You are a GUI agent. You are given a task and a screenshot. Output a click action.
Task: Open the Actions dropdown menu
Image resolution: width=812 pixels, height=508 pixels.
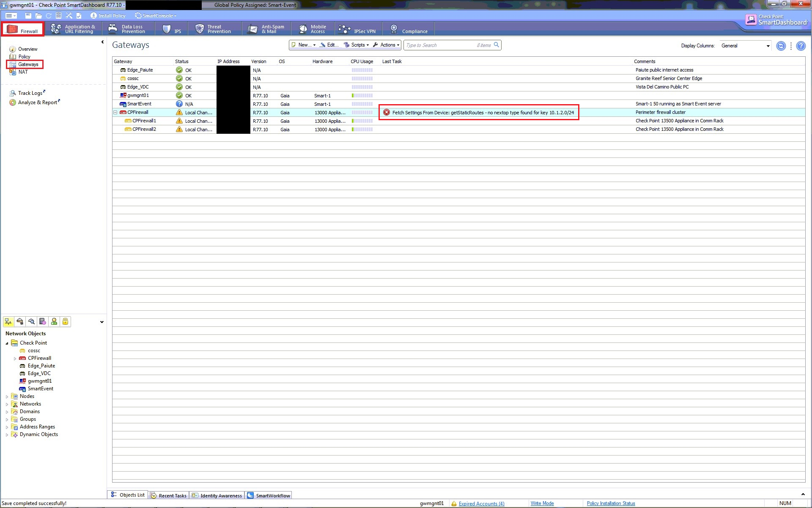[387, 45]
